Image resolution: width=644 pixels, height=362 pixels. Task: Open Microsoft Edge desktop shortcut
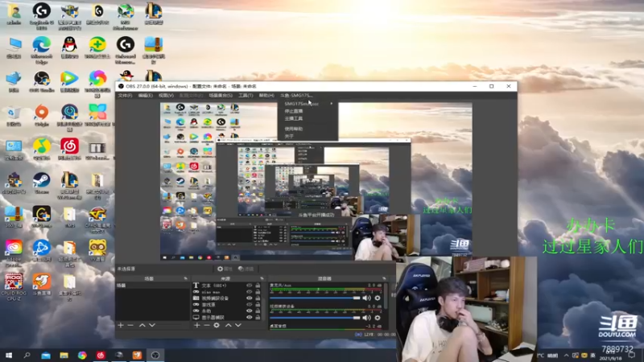coord(42,51)
